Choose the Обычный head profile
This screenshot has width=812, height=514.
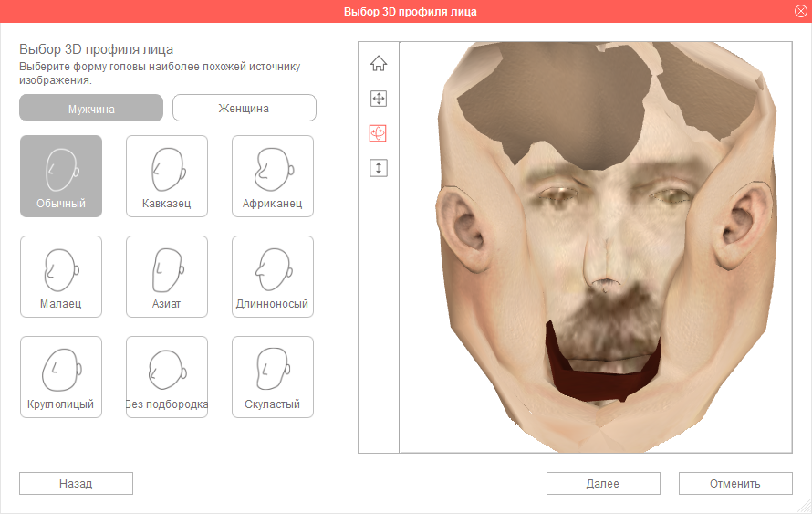pos(61,176)
